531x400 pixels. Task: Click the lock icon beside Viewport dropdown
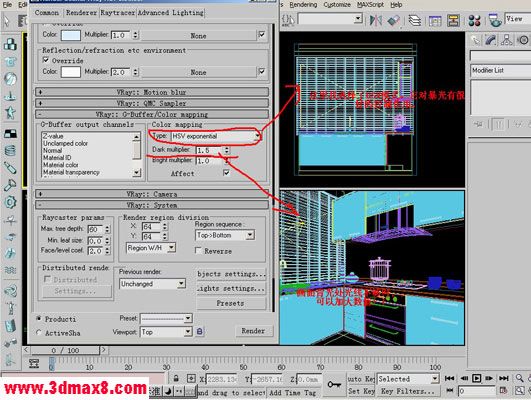[200, 331]
